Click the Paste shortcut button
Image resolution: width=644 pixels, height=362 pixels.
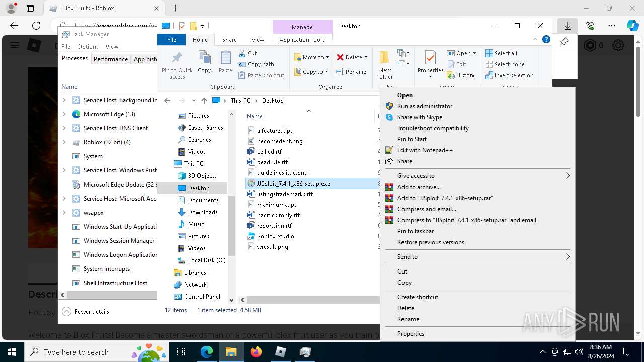click(x=262, y=75)
